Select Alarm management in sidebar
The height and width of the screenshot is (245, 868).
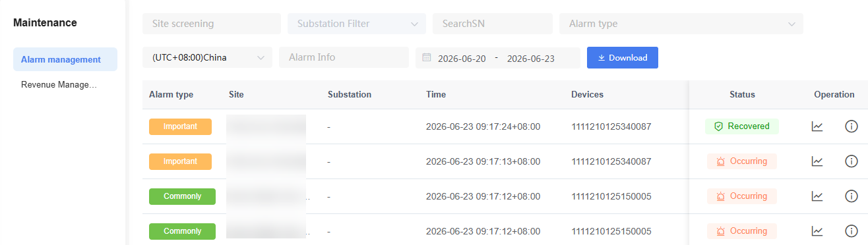point(65,59)
